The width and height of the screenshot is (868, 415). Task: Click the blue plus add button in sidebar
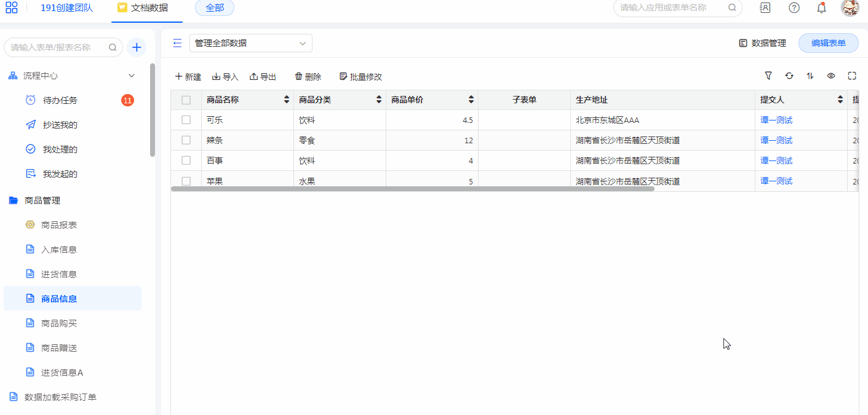[137, 47]
